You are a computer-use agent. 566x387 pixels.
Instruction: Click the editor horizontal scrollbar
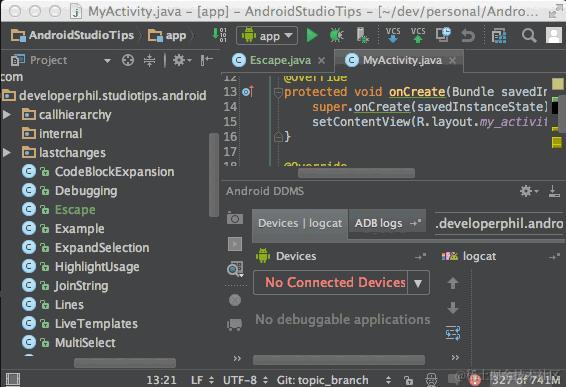tap(356, 173)
